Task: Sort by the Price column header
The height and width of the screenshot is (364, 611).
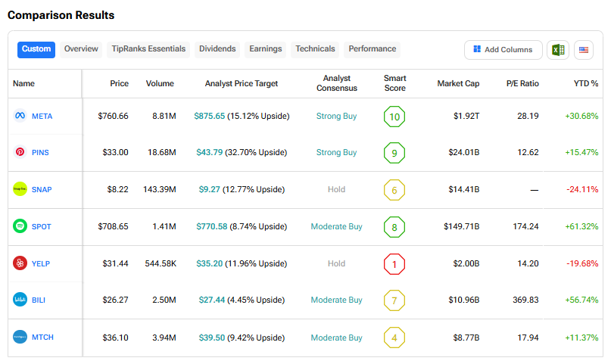Action: coord(119,83)
